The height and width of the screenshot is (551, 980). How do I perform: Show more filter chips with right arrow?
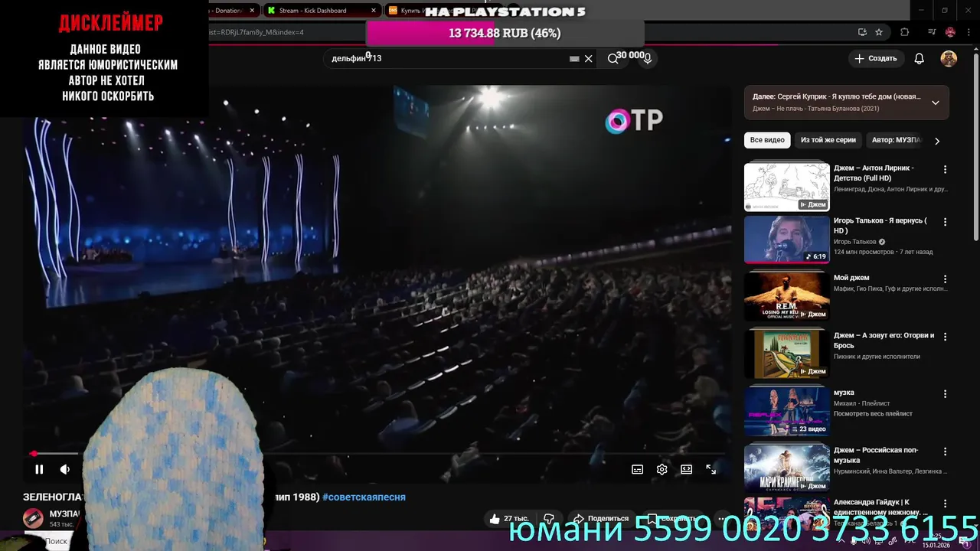936,141
